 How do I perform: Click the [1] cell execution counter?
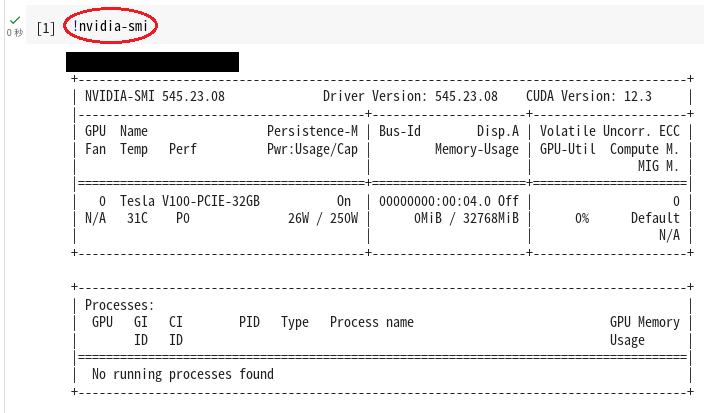(x=46, y=28)
